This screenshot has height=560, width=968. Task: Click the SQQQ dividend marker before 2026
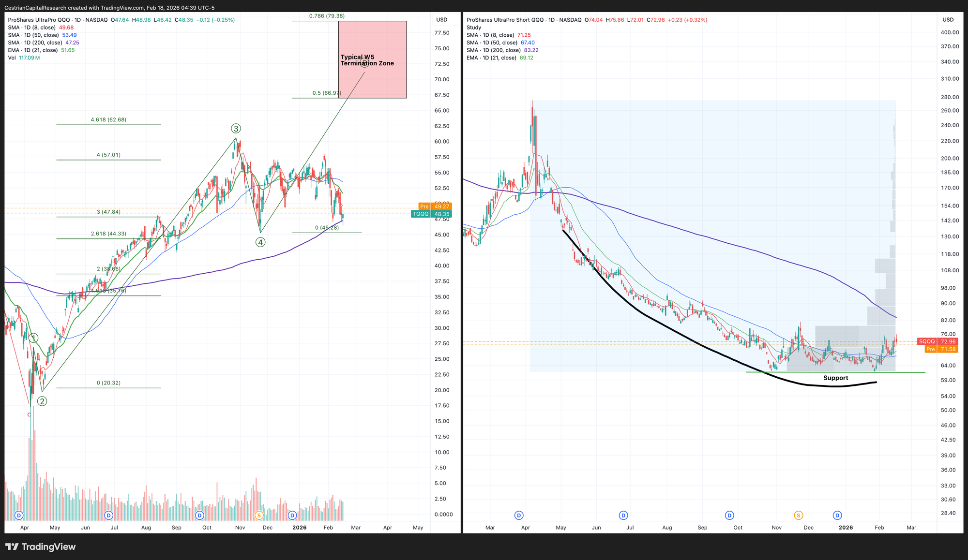pyautogui.click(x=838, y=516)
